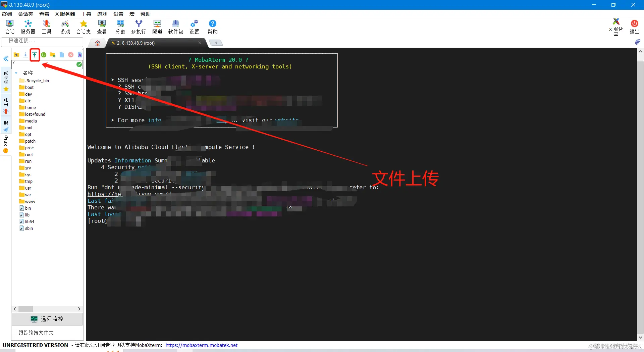
Task: Select the lost+found folder
Action: point(32,114)
